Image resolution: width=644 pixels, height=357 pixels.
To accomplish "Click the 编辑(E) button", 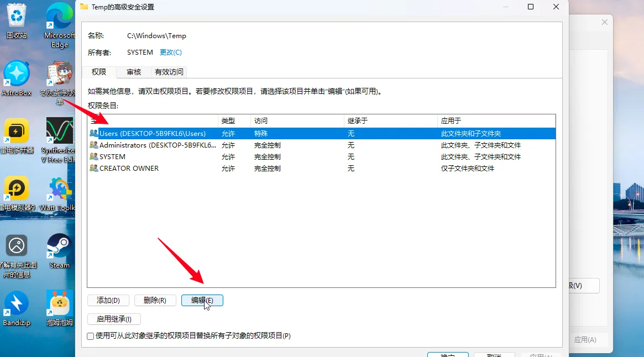I will [202, 300].
